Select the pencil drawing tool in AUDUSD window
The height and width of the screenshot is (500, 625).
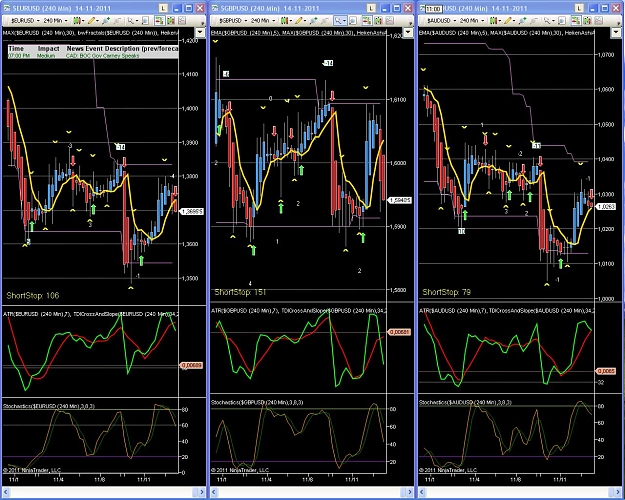coord(509,20)
